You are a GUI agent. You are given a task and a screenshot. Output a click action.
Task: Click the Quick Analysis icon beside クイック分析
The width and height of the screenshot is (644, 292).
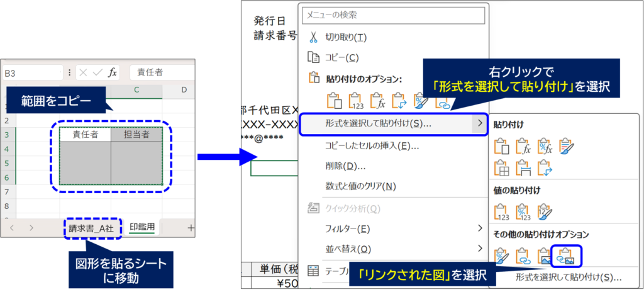(313, 208)
